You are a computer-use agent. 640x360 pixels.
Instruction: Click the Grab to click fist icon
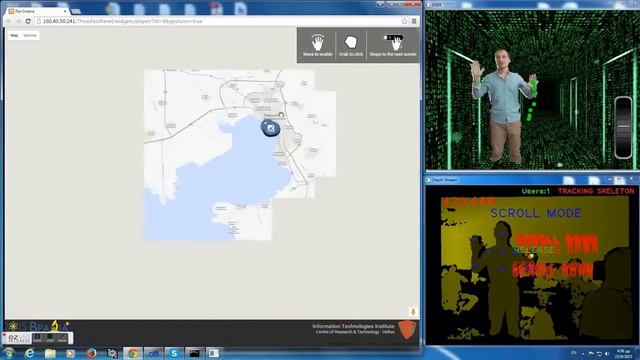click(x=351, y=42)
